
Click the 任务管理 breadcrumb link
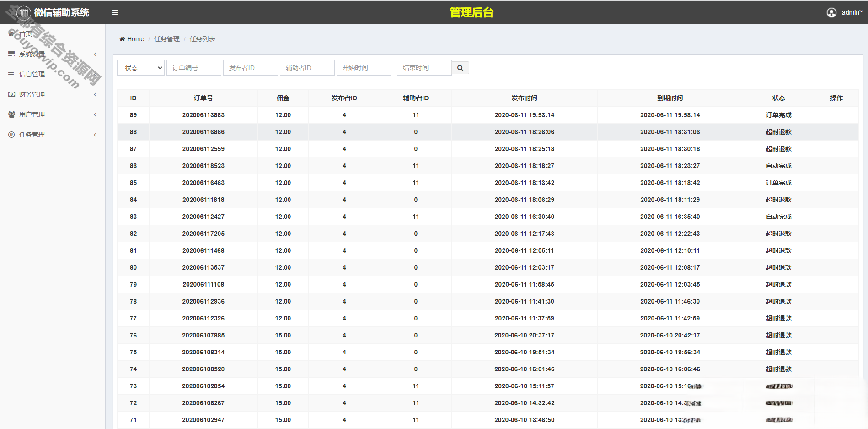coord(167,39)
